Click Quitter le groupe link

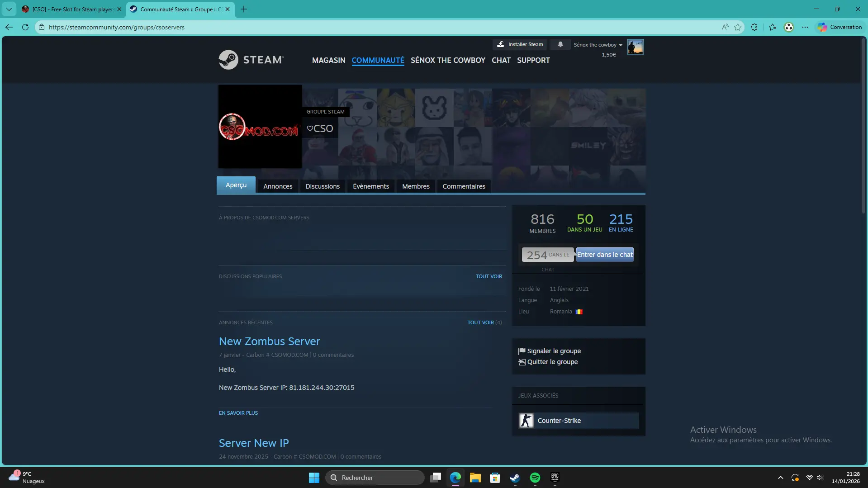552,362
